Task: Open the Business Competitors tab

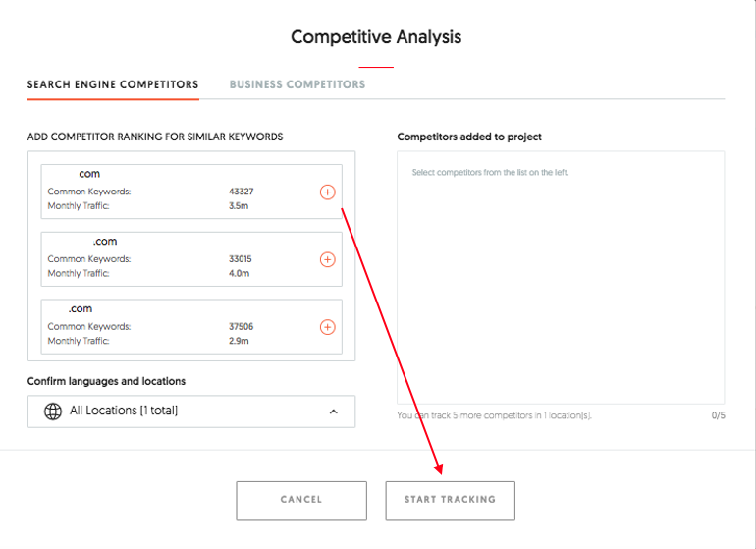Action: coord(297,84)
